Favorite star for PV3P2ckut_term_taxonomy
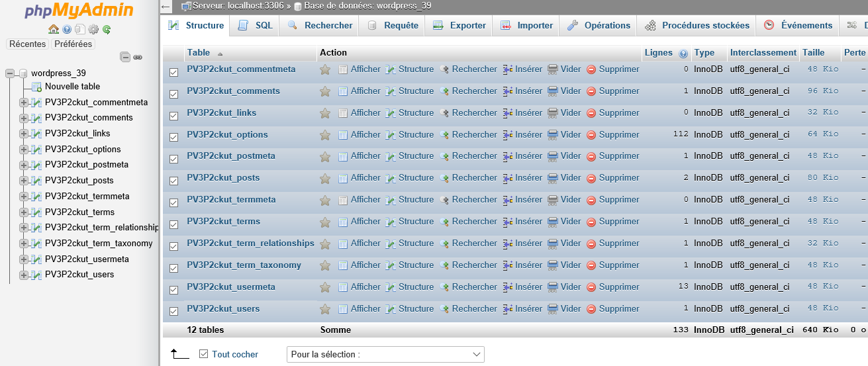Viewport: 868px width, 366px height. pyautogui.click(x=325, y=265)
